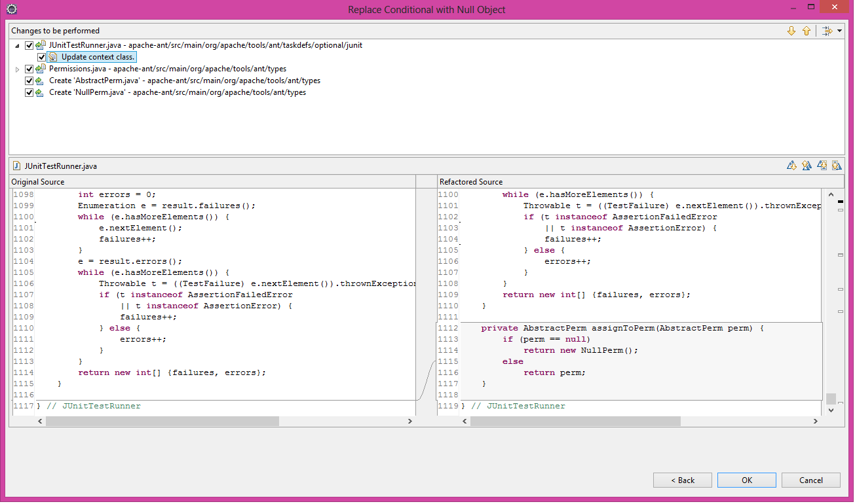This screenshot has width=855, height=504.
Task: Click the Next Change compare icon
Action: tap(822, 166)
